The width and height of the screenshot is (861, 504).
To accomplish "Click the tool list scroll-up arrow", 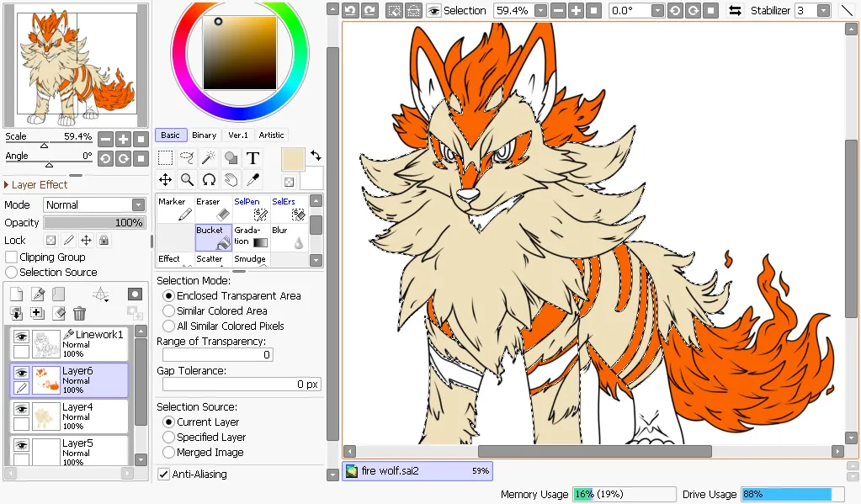I will 316,201.
